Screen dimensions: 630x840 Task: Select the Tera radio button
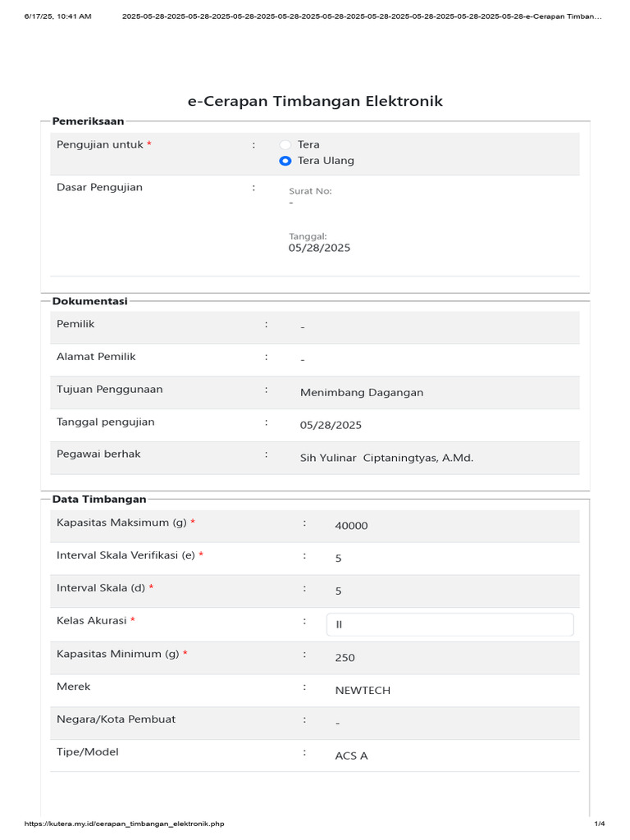pyautogui.click(x=285, y=144)
